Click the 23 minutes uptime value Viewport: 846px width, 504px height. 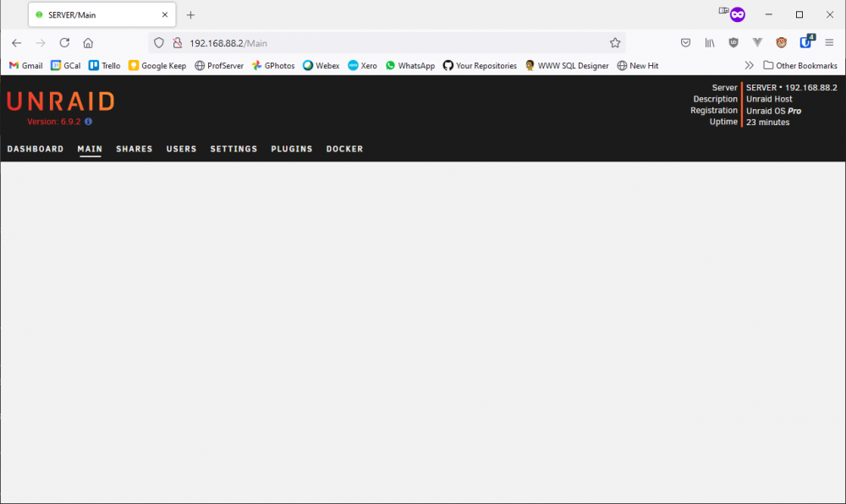tap(768, 123)
